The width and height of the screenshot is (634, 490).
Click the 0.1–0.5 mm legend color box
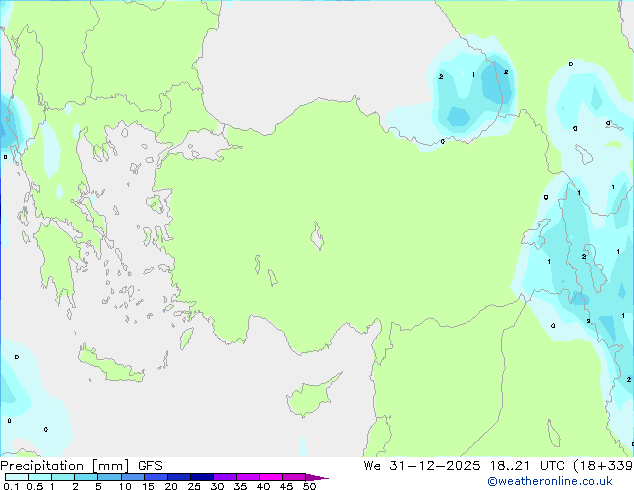point(17,477)
